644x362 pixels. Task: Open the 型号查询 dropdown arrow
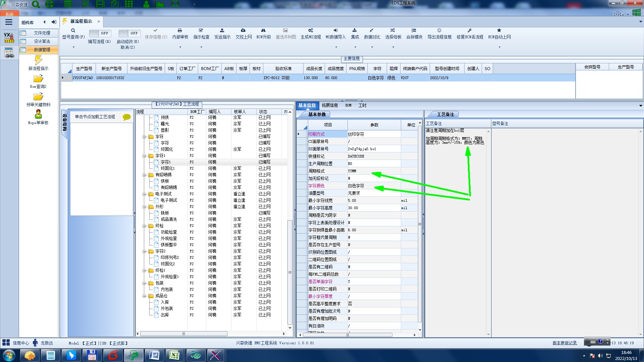click(73, 47)
